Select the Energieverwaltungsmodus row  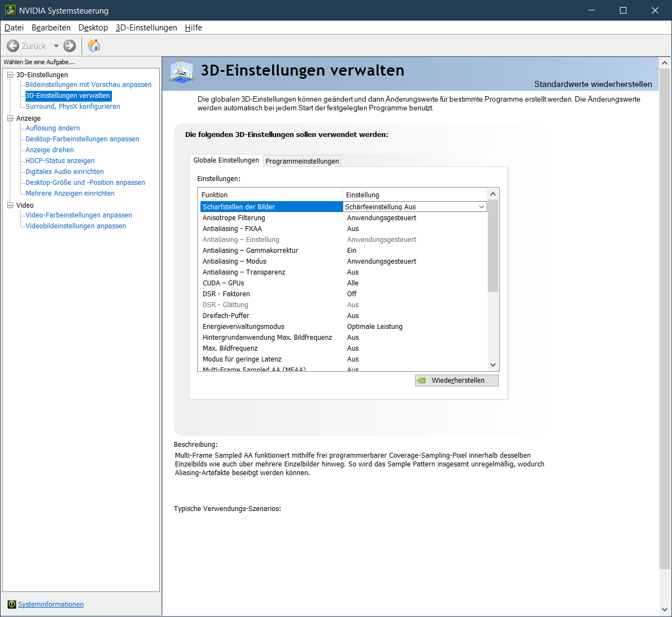tap(343, 326)
